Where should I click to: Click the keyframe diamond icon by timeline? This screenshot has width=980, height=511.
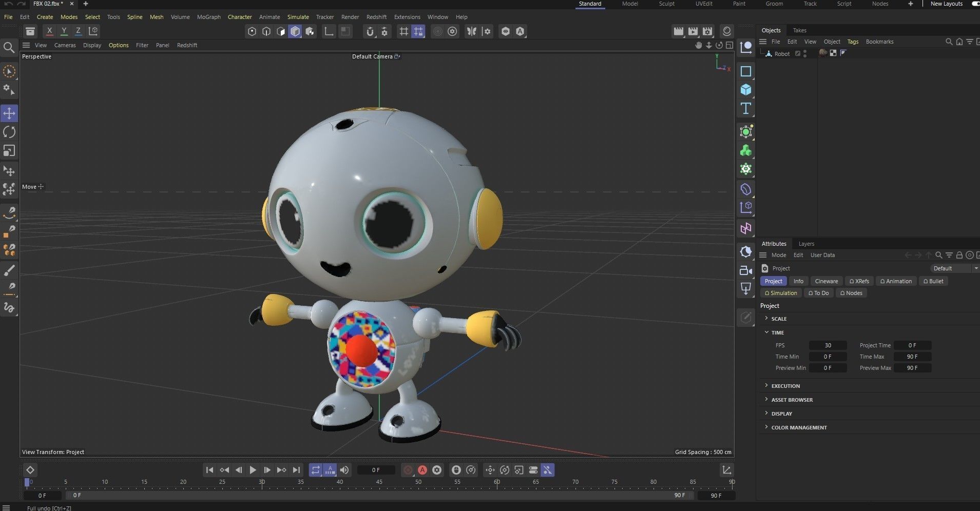30,470
